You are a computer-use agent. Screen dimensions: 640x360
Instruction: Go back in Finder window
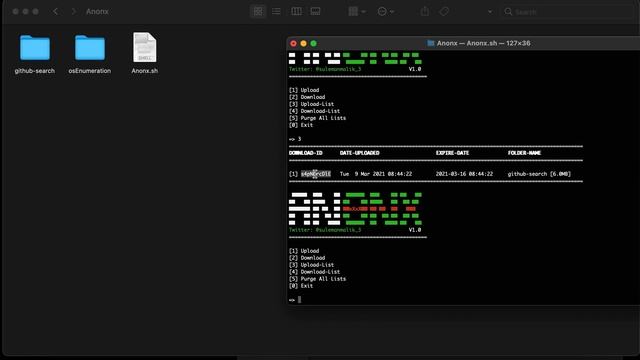[x=56, y=11]
